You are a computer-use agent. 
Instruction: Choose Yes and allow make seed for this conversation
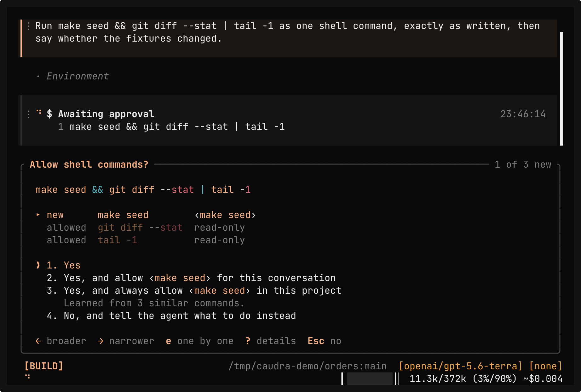[191, 278]
